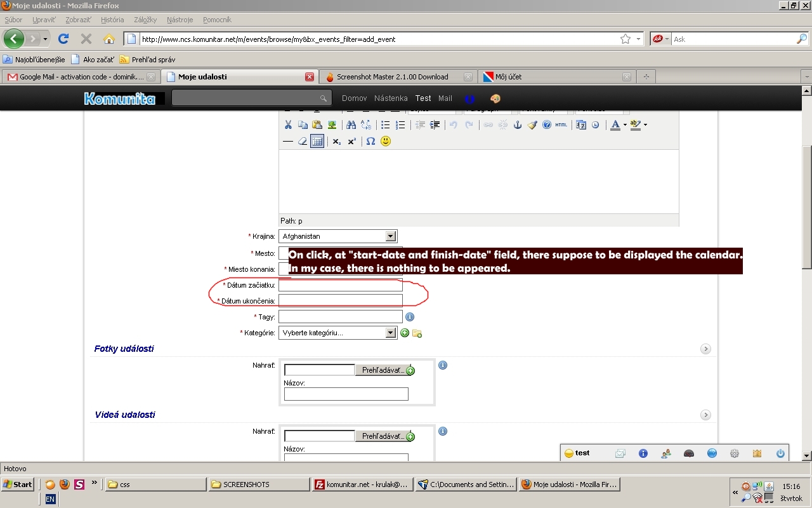This screenshot has width=812, height=508.
Task: Click the anchor icon in editor toolbar
Action: pyautogui.click(x=517, y=125)
